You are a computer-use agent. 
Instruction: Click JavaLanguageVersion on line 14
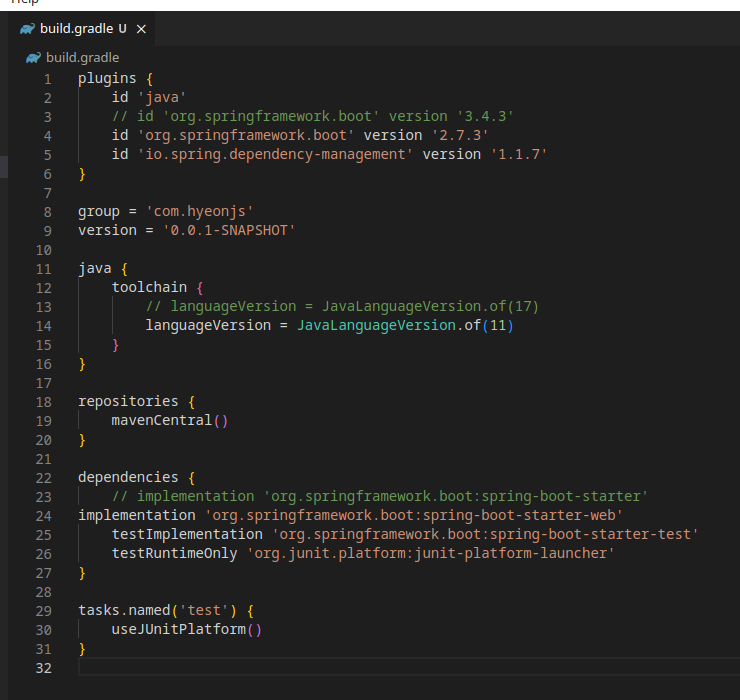coord(376,325)
